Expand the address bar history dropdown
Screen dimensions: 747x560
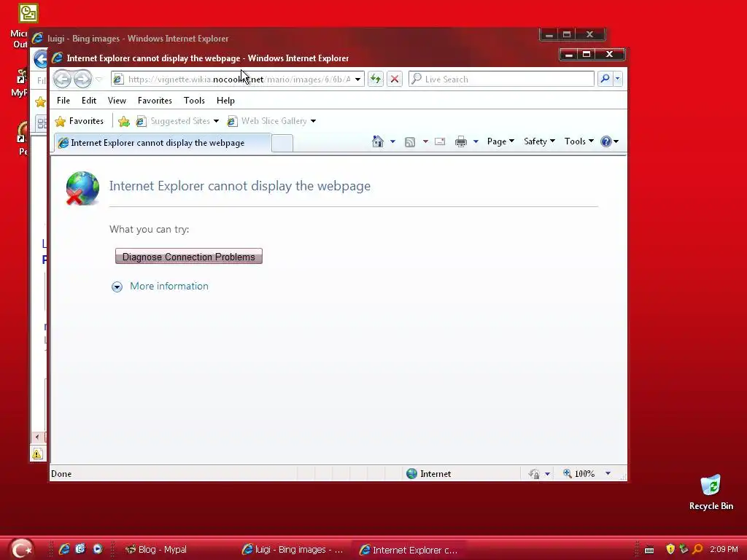click(x=357, y=79)
